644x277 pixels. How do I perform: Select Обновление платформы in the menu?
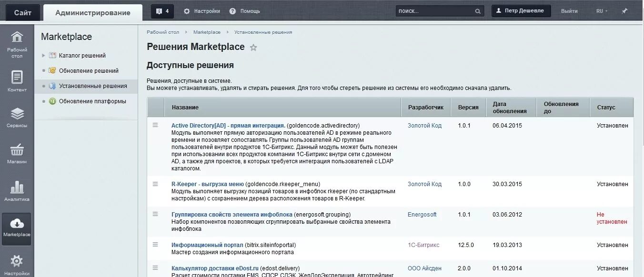pos(92,101)
